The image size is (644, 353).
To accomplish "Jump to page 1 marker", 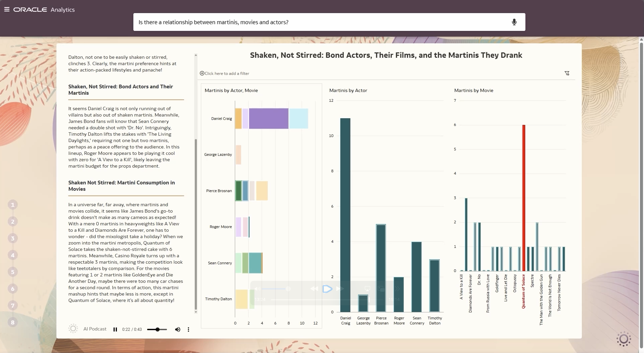I will point(13,205).
